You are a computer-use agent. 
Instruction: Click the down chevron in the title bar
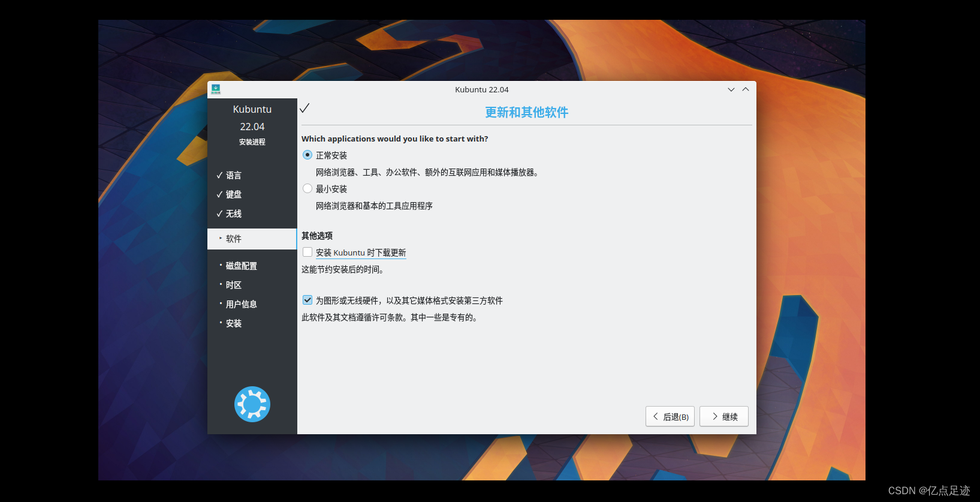731,89
